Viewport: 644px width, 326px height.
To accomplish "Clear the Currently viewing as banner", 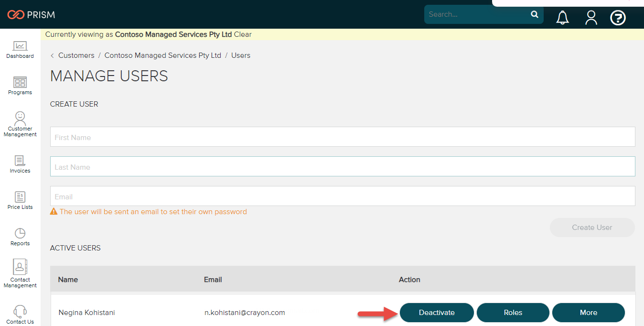I will (x=242, y=34).
